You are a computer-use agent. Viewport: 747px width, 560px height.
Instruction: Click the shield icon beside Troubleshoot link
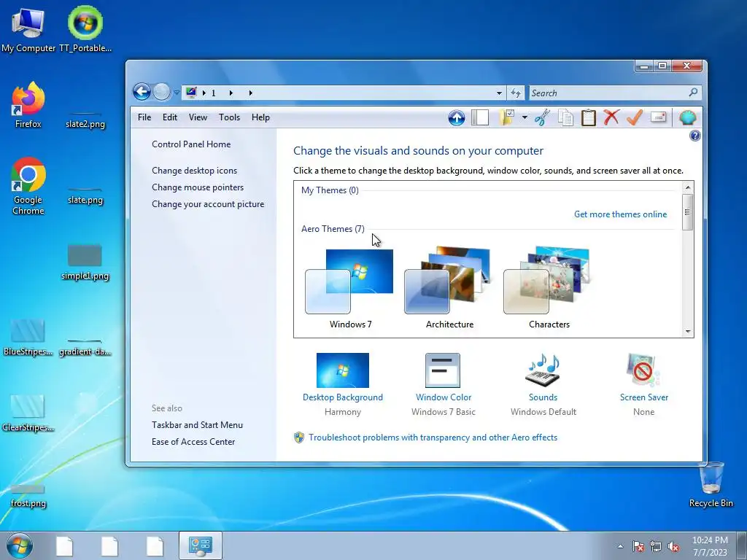[x=298, y=437]
